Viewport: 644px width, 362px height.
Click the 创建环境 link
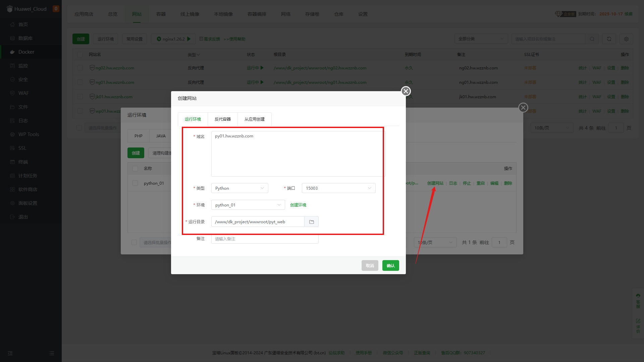[x=298, y=205]
